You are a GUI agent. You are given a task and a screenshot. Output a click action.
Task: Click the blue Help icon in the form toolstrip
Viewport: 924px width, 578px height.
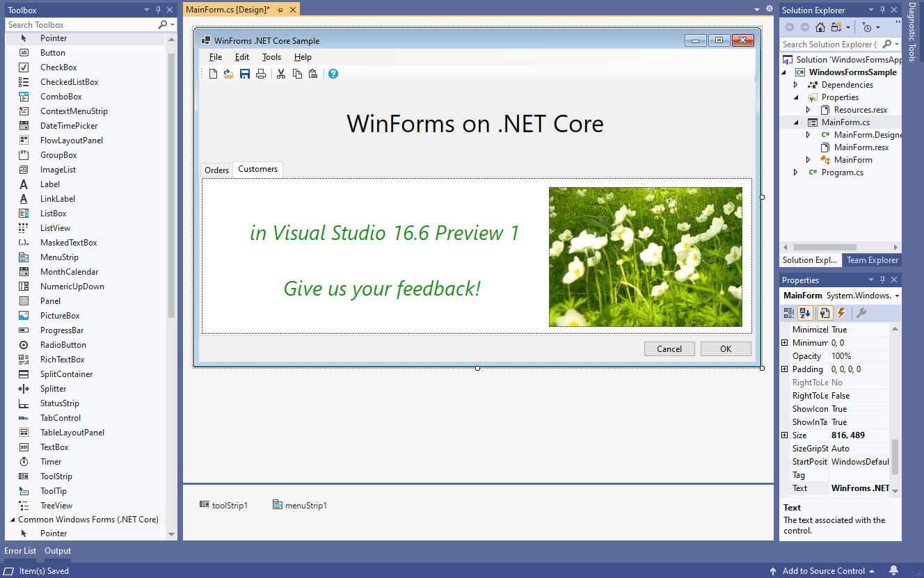point(333,74)
